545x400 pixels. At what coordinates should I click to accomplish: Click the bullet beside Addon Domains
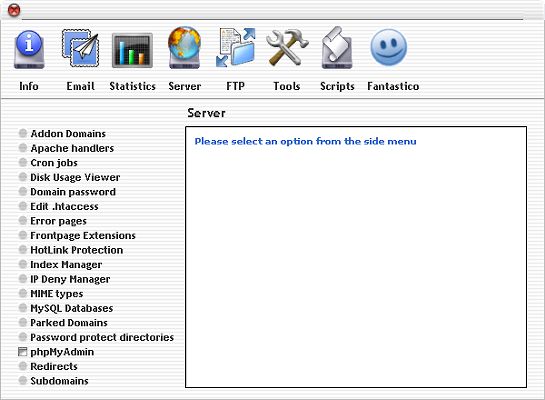(x=23, y=133)
